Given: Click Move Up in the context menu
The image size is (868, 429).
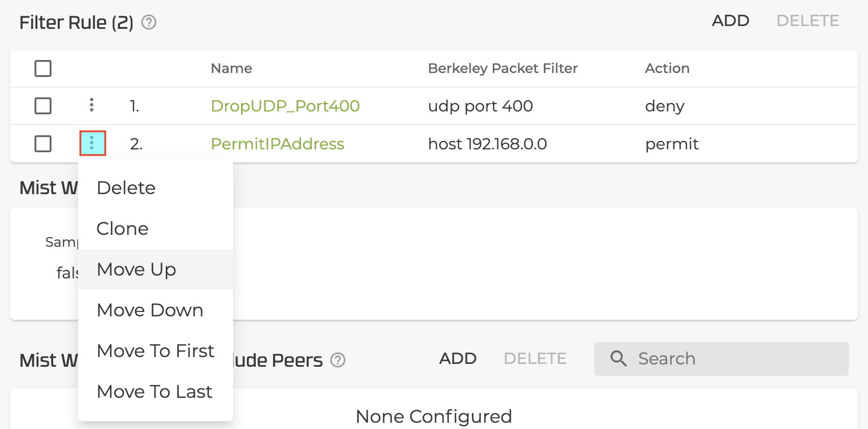Looking at the screenshot, I should (136, 269).
